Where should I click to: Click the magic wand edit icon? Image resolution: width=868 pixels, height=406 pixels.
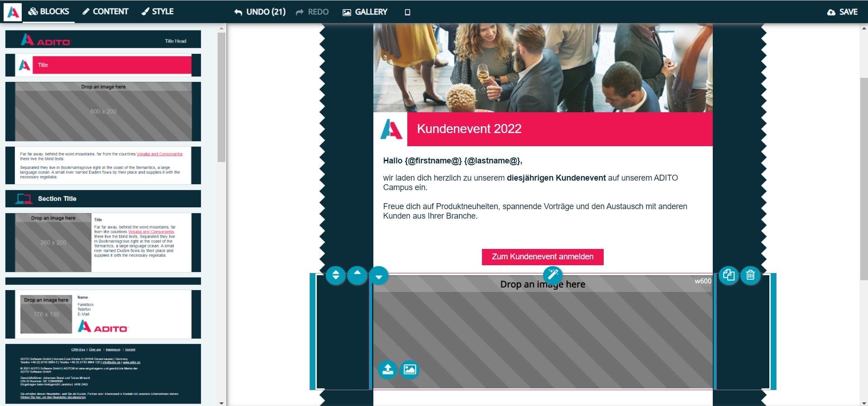[553, 274]
